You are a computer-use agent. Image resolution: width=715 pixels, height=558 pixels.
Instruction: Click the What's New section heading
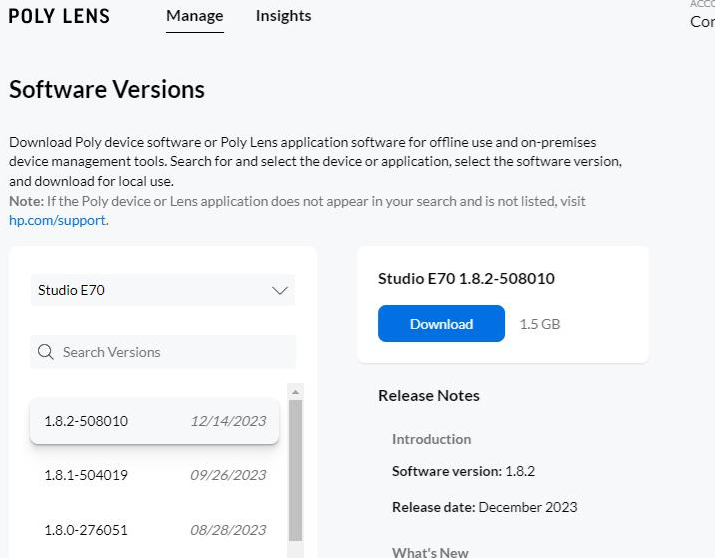pyautogui.click(x=430, y=552)
